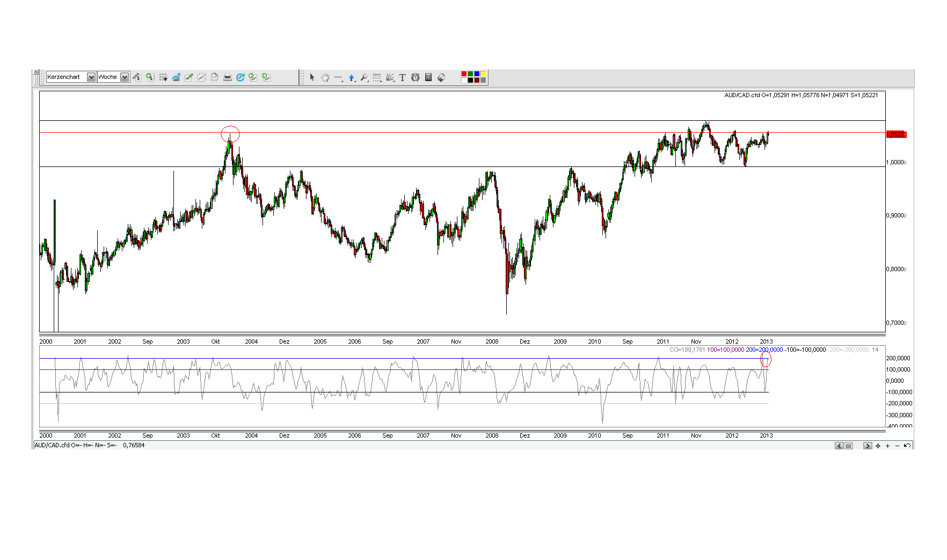Open the calculator icon
This screenshot has height=560, width=947.
428,77
